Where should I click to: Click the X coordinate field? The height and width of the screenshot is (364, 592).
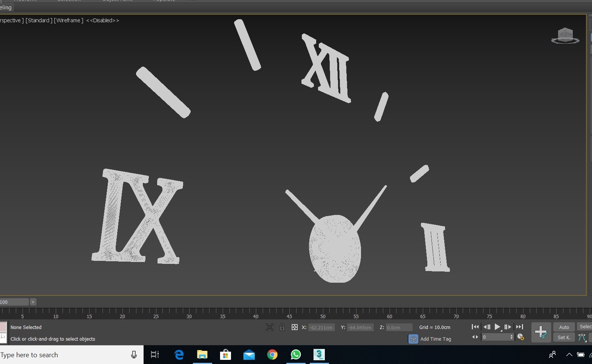click(321, 327)
